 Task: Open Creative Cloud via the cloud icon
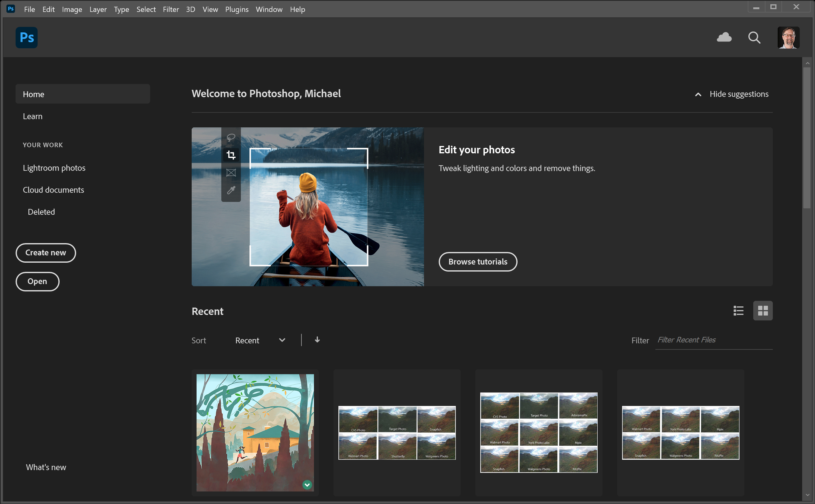point(725,38)
